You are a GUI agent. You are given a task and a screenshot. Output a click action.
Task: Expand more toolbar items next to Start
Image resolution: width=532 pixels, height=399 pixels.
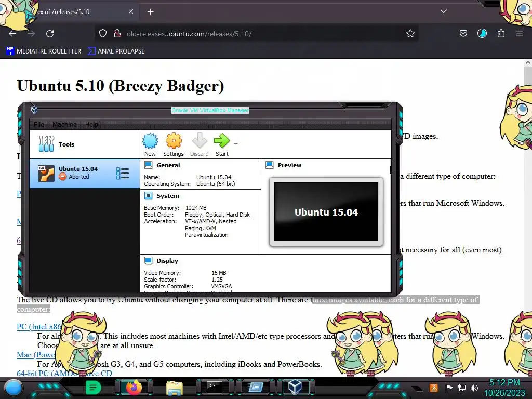pyautogui.click(x=235, y=143)
